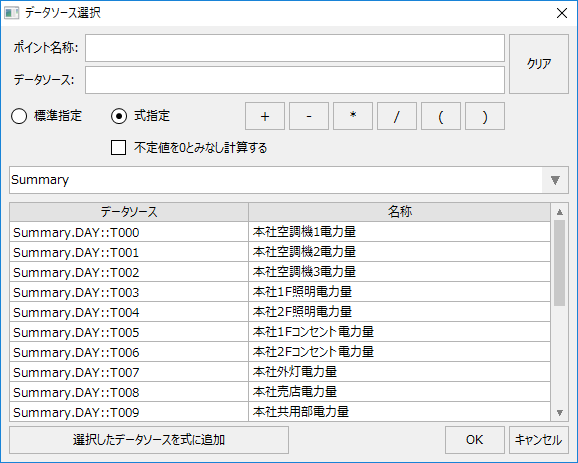Open the Summary dropdown list

(555, 180)
